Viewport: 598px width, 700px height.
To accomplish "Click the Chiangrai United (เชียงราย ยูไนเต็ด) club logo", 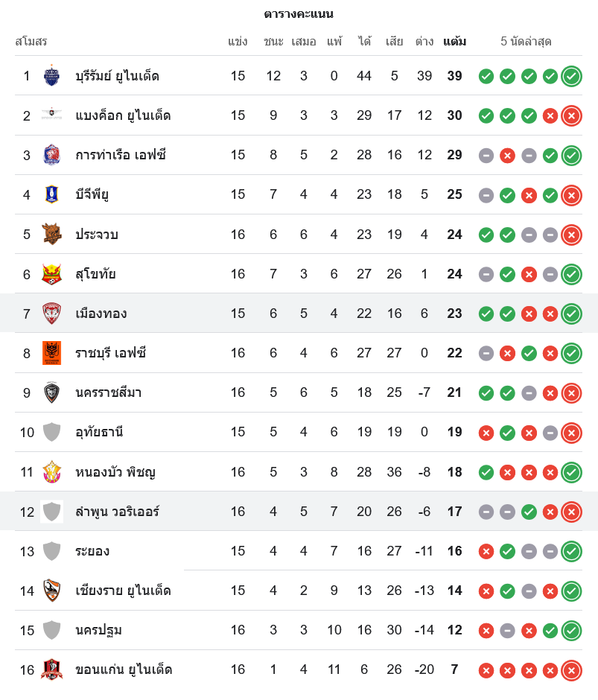I will click(x=51, y=591).
